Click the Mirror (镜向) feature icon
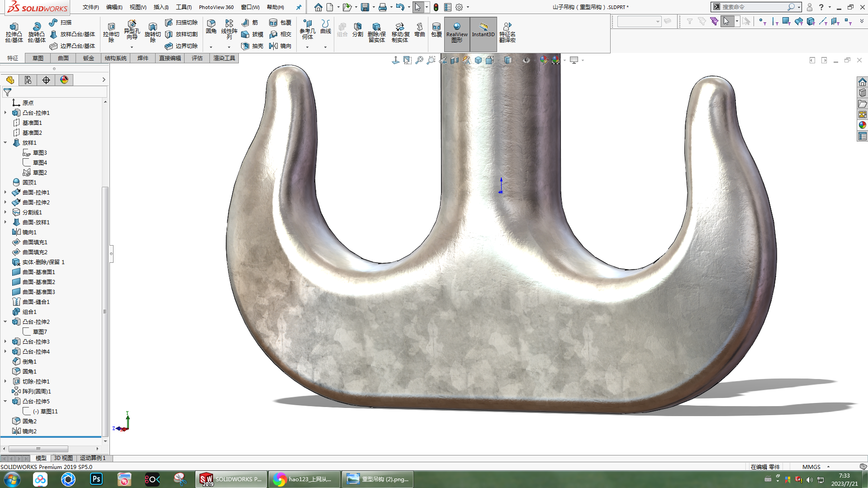 (x=273, y=46)
